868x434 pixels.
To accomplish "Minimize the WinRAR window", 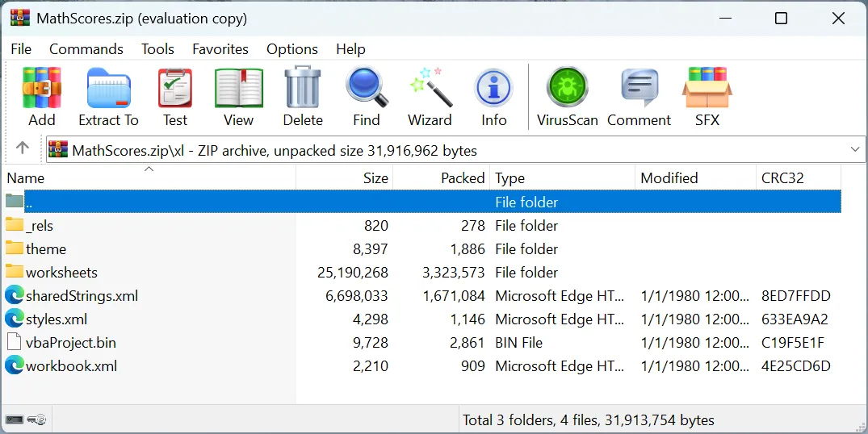I will 725,19.
